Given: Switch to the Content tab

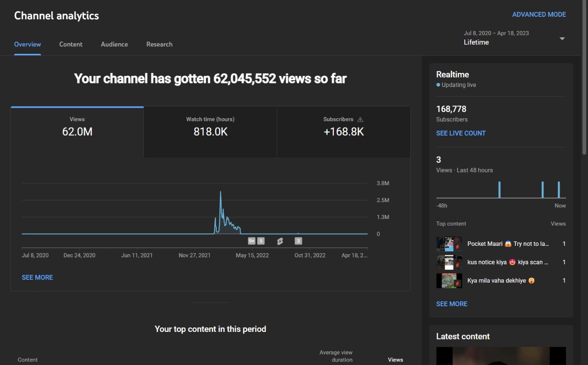Looking at the screenshot, I should tap(71, 44).
